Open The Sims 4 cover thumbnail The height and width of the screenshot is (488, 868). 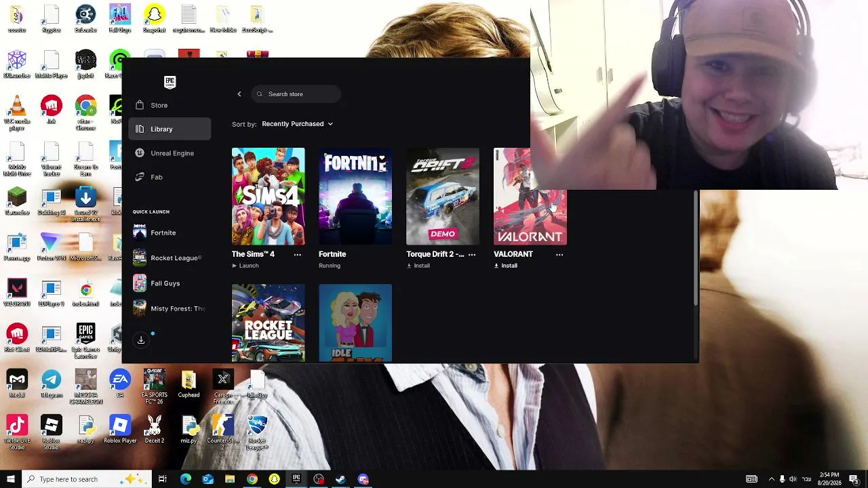pos(268,197)
